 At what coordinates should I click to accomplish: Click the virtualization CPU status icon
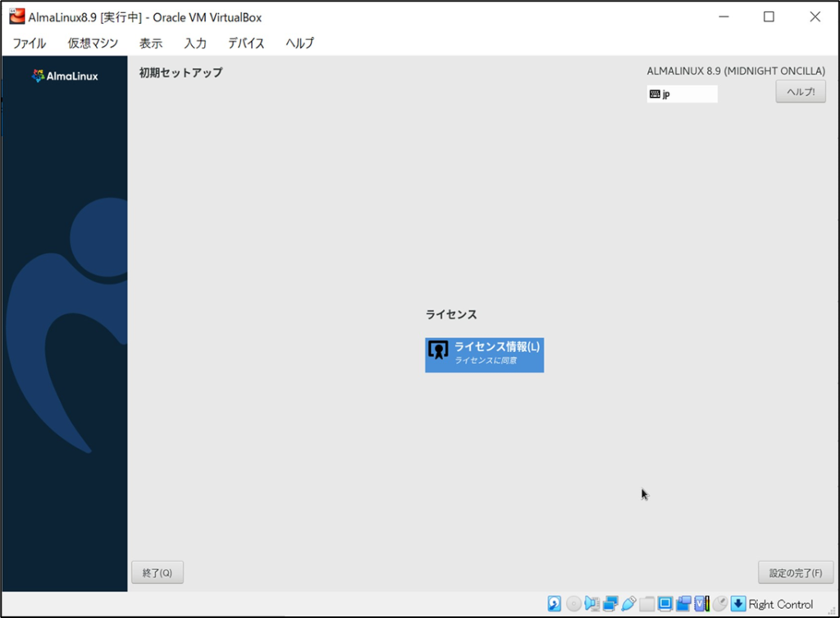(702, 603)
